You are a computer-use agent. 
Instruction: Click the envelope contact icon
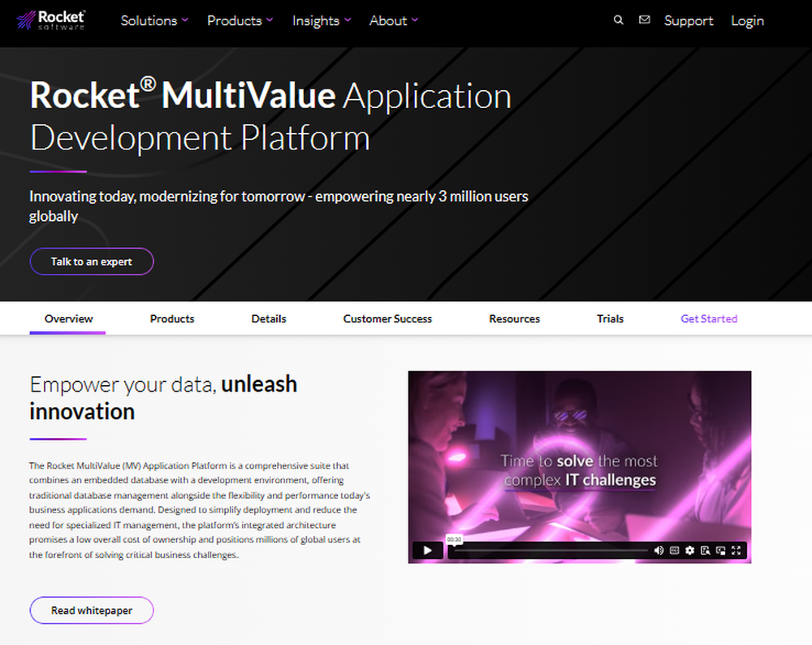click(644, 19)
